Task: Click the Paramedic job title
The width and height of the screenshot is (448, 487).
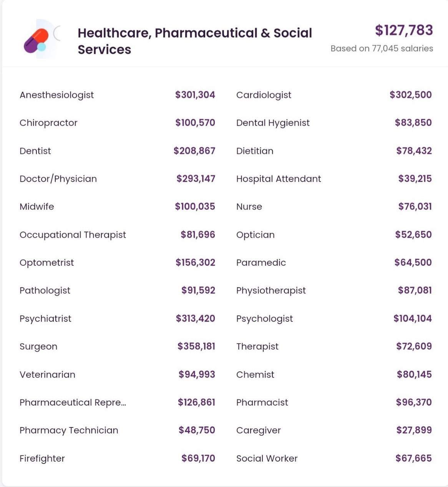Action: click(x=261, y=263)
